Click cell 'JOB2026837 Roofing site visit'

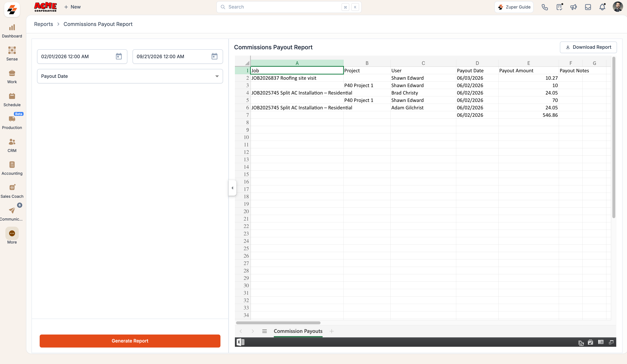tap(297, 78)
